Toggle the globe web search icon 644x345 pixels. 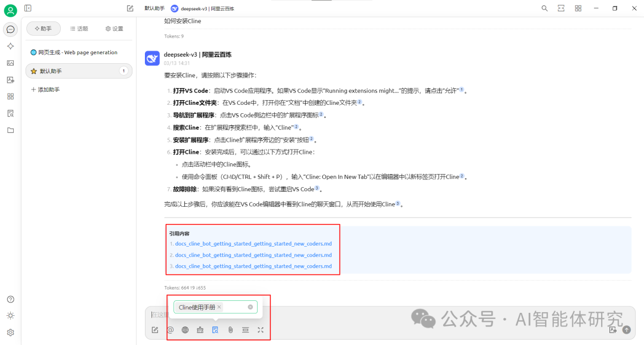tap(185, 330)
